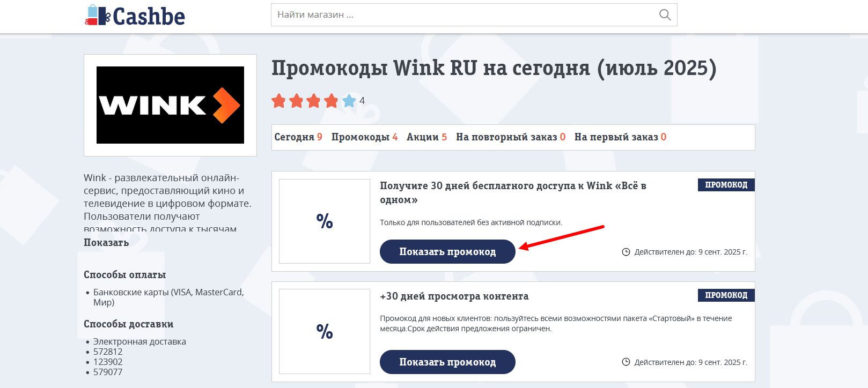Select the 'На первый заказ 0' tab

621,137
